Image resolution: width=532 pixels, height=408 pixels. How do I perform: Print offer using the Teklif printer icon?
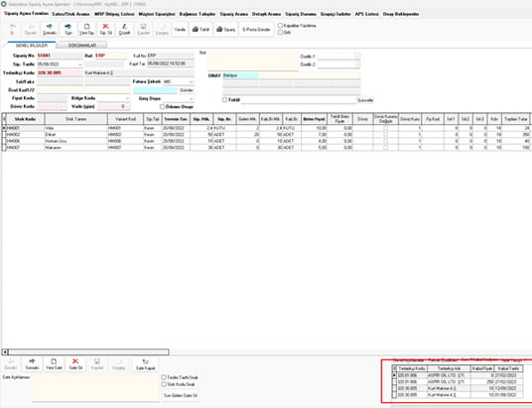[x=200, y=30]
